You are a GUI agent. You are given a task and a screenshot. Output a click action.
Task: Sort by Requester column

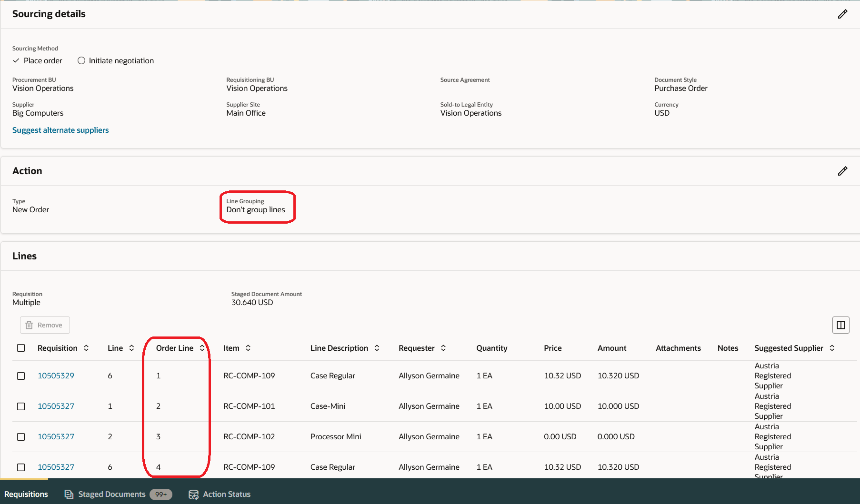443,348
